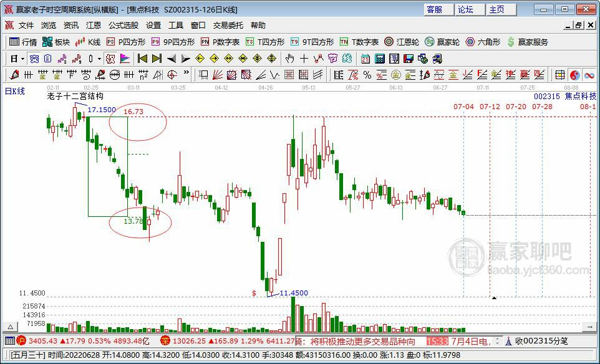Open the P数字表 tool
This screenshot has height=364, width=600.
pyautogui.click(x=220, y=42)
